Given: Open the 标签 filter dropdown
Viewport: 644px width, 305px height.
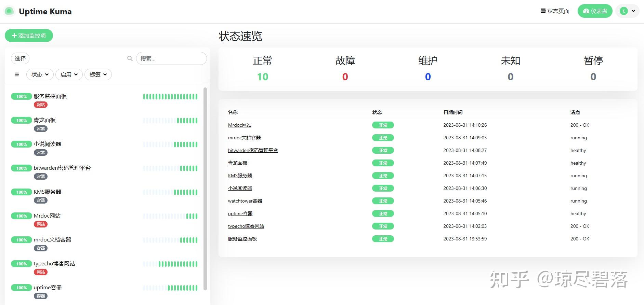Looking at the screenshot, I should pos(98,74).
